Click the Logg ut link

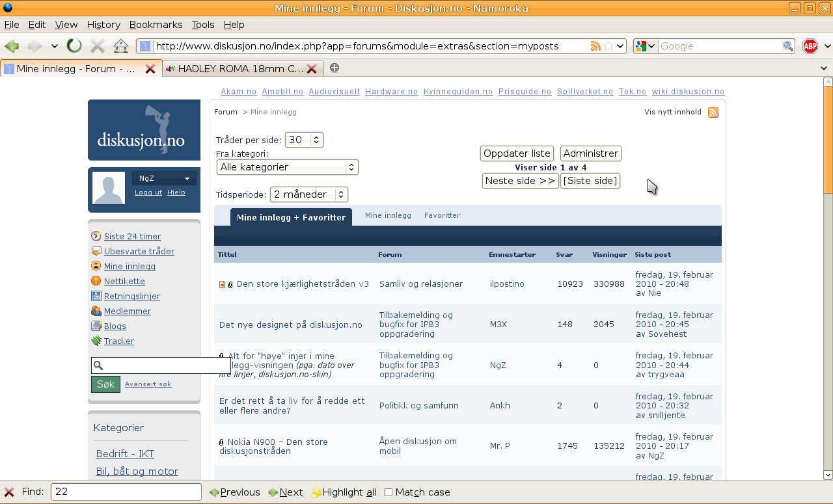coord(148,192)
